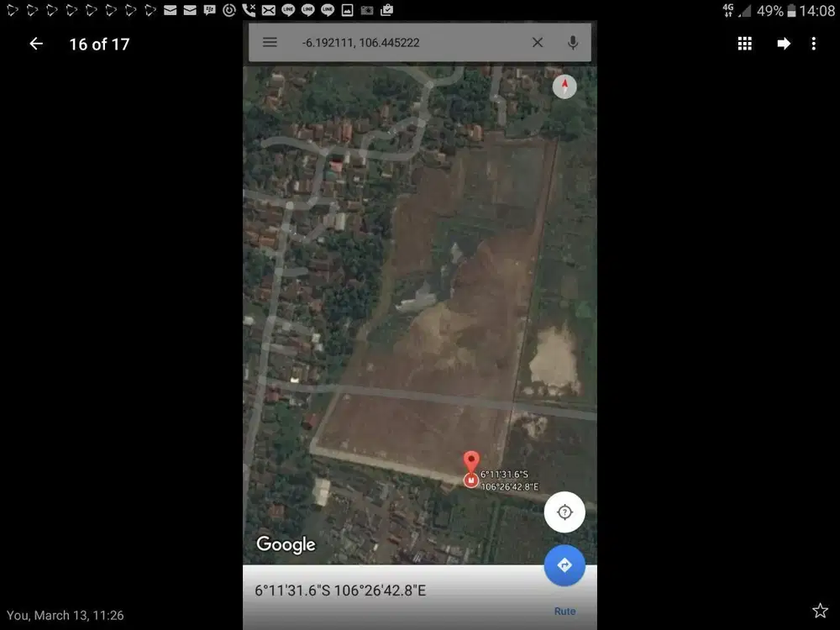Star this image as favorite

tap(820, 611)
